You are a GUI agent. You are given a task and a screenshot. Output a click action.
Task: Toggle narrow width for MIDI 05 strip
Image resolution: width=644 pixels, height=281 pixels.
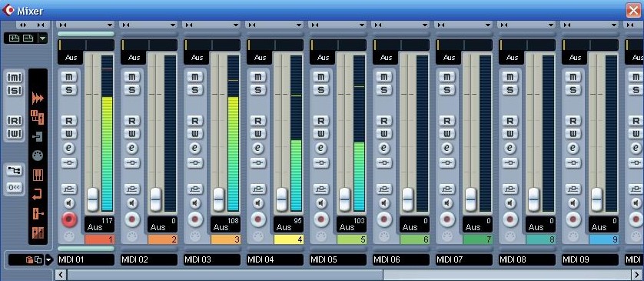[314, 25]
